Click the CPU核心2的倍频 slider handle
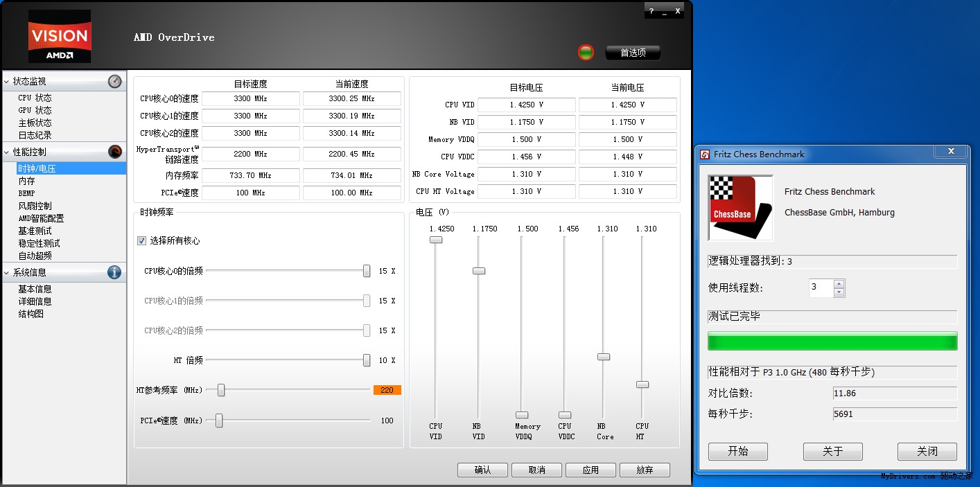 point(367,330)
